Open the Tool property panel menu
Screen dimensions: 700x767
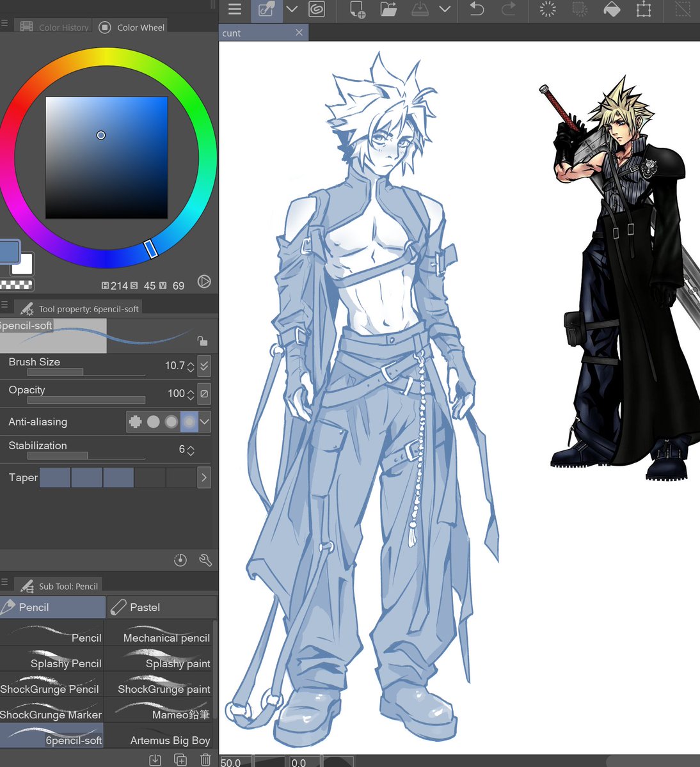click(4, 304)
